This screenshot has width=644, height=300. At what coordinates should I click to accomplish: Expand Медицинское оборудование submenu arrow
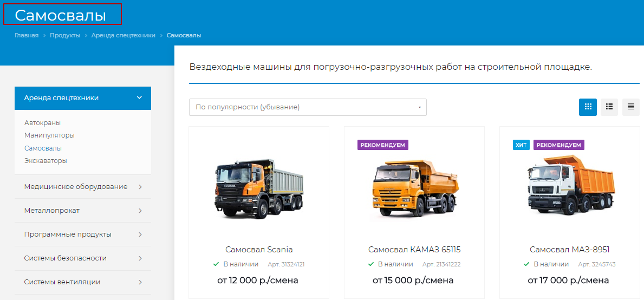tap(140, 187)
